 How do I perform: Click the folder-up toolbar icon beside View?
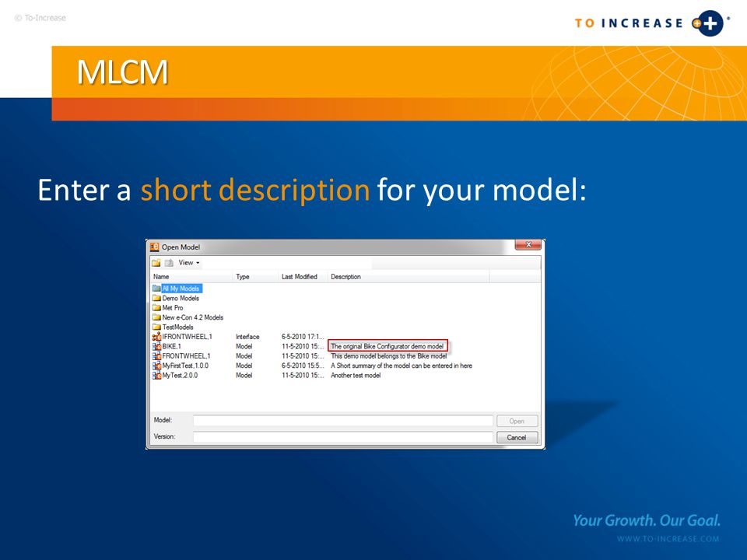[x=169, y=263]
